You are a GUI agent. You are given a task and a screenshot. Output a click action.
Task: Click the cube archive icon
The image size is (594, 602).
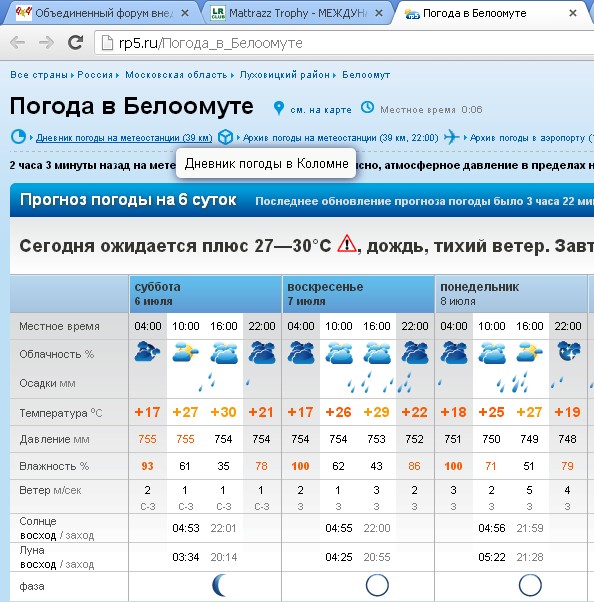coord(225,137)
